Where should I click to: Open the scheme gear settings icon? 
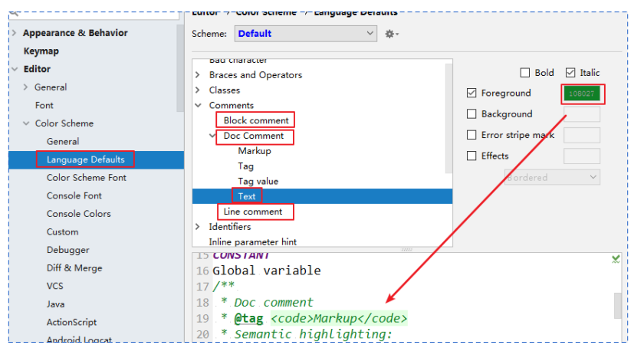(x=392, y=34)
